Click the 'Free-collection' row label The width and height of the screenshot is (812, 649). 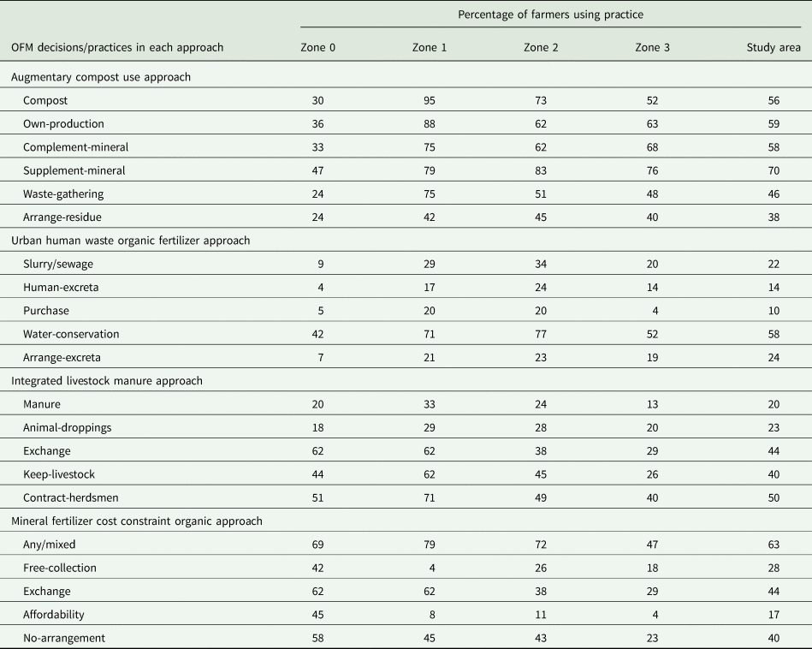pos(61,568)
